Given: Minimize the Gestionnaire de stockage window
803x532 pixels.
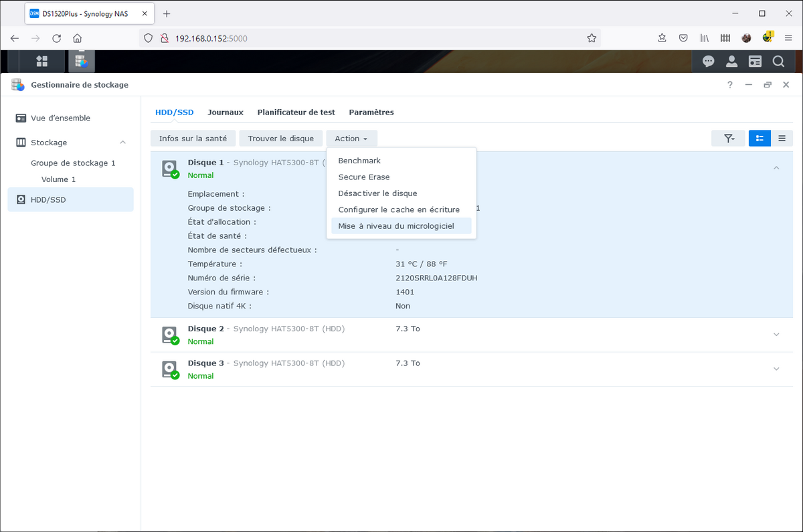Looking at the screenshot, I should (749, 85).
